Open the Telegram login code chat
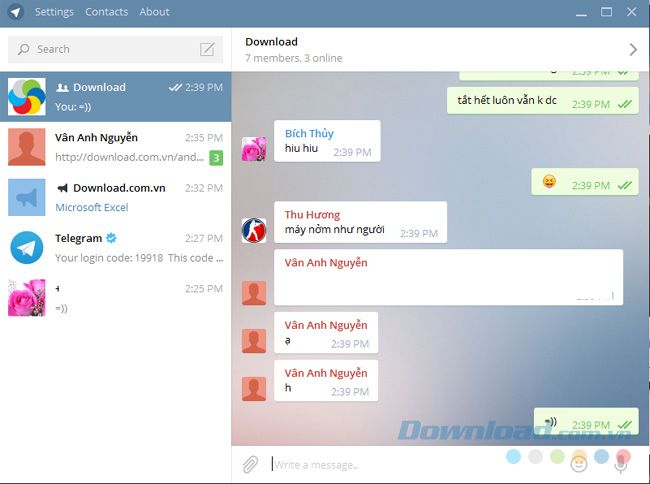The width and height of the screenshot is (650, 484). (x=115, y=247)
